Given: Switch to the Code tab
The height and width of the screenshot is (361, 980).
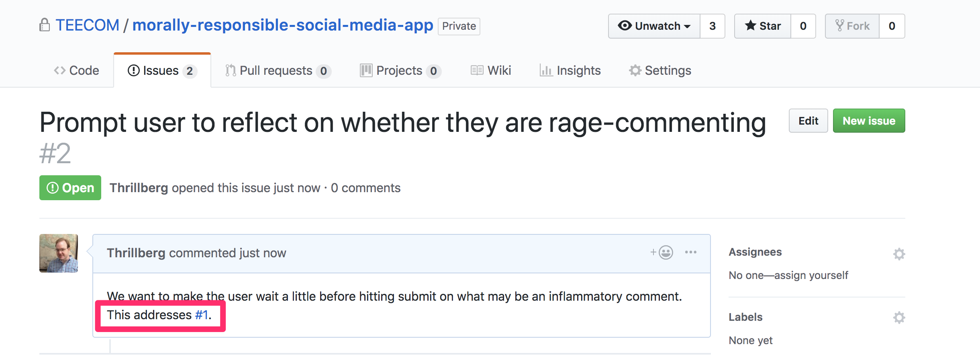Looking at the screenshot, I should pos(76,70).
